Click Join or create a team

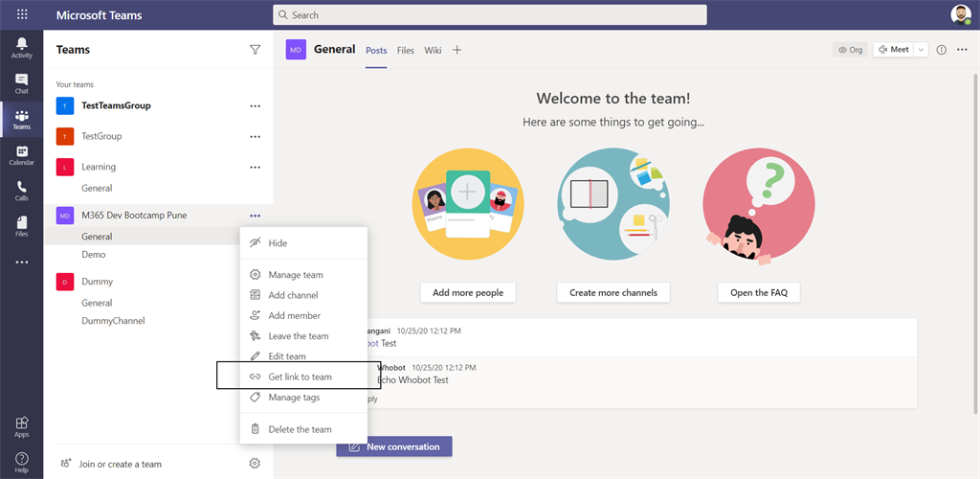click(x=111, y=464)
